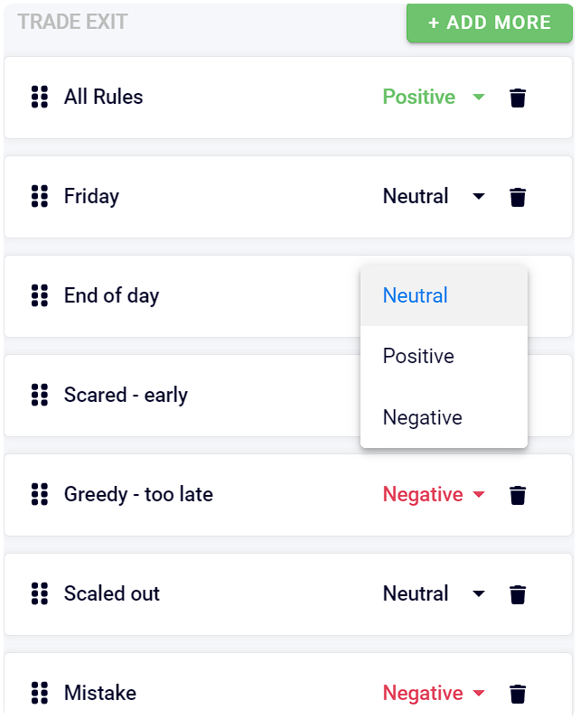Click the ADD MORE button

click(489, 23)
